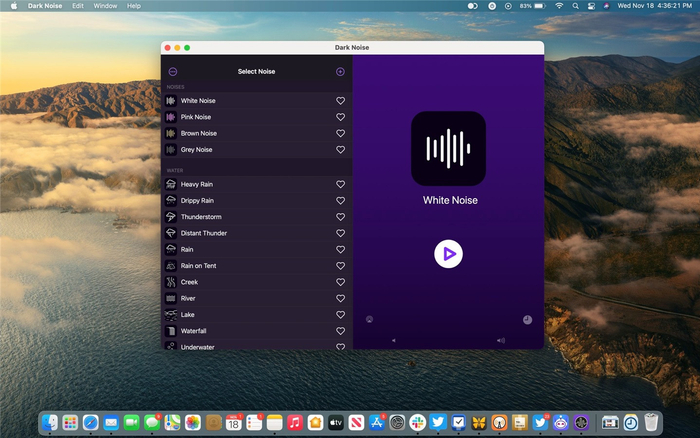
Task: Toggle the heart for Heavy Rain
Action: [x=340, y=184]
